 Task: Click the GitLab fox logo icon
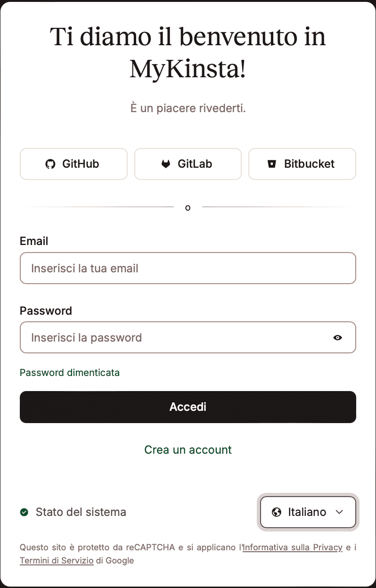[x=166, y=164]
